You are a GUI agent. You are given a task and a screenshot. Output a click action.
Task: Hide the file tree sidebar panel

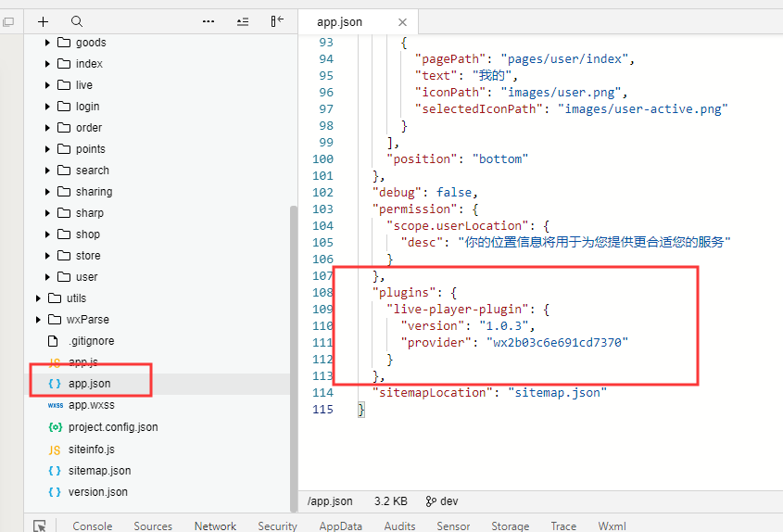pyautogui.click(x=277, y=21)
